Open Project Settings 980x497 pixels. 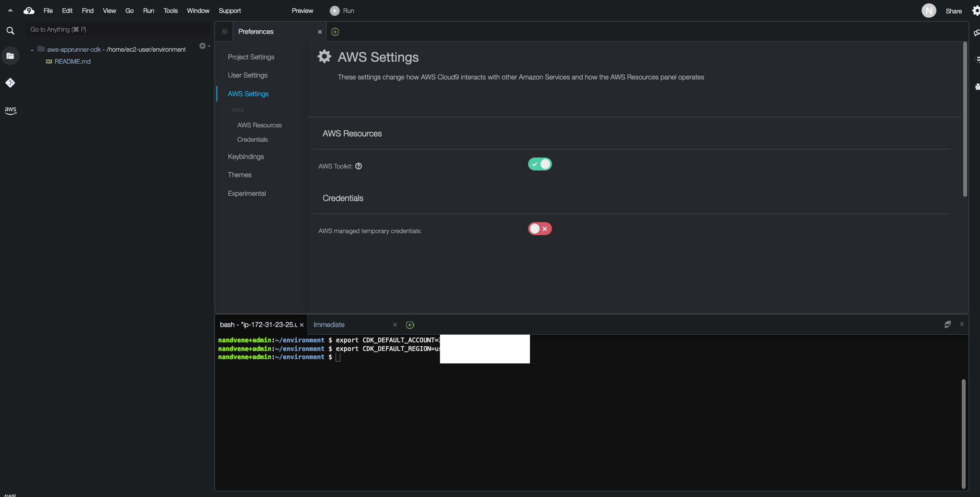click(x=251, y=57)
